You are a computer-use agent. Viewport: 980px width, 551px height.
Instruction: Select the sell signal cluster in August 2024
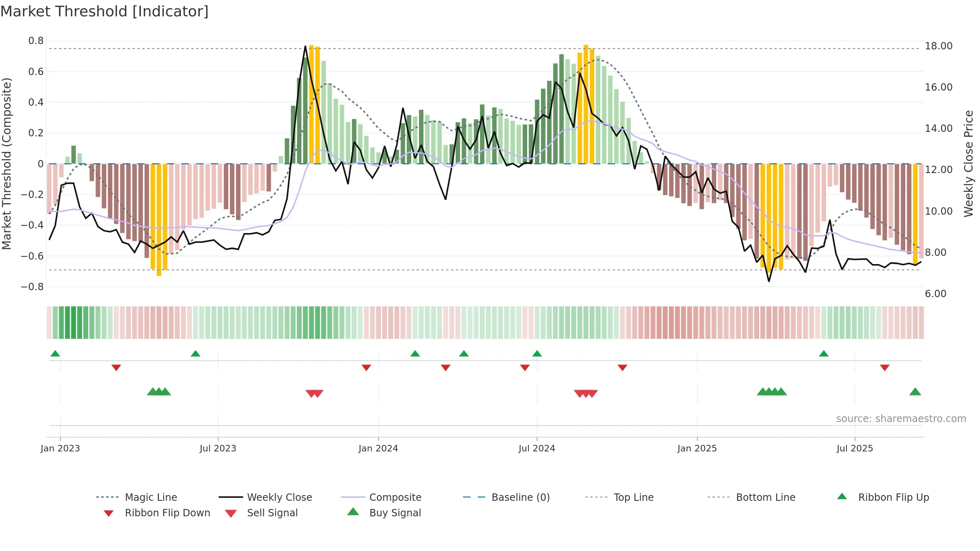coord(586,394)
